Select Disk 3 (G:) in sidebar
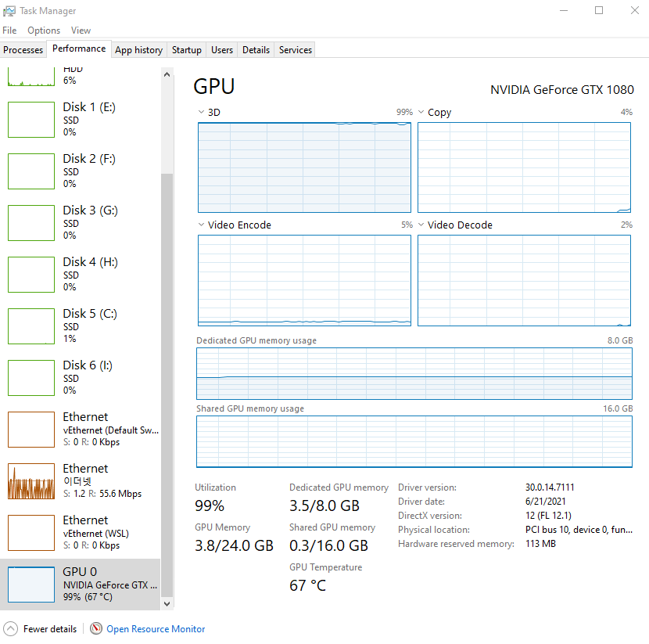This screenshot has width=649, height=644. (81, 223)
